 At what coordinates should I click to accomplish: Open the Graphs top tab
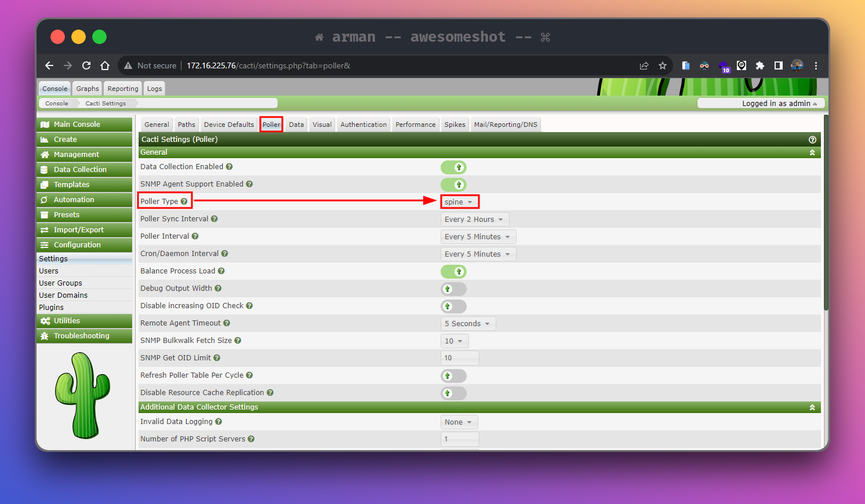click(88, 89)
